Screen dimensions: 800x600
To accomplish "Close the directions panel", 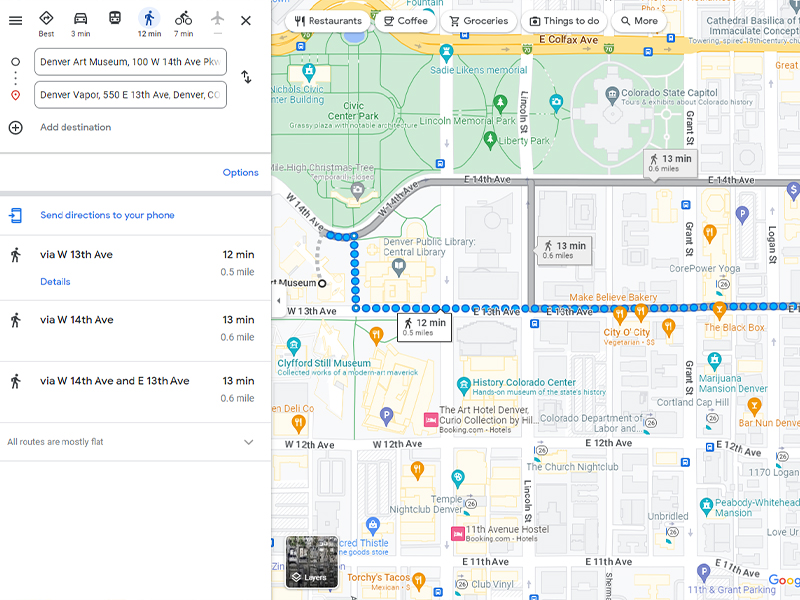I will 246,21.
